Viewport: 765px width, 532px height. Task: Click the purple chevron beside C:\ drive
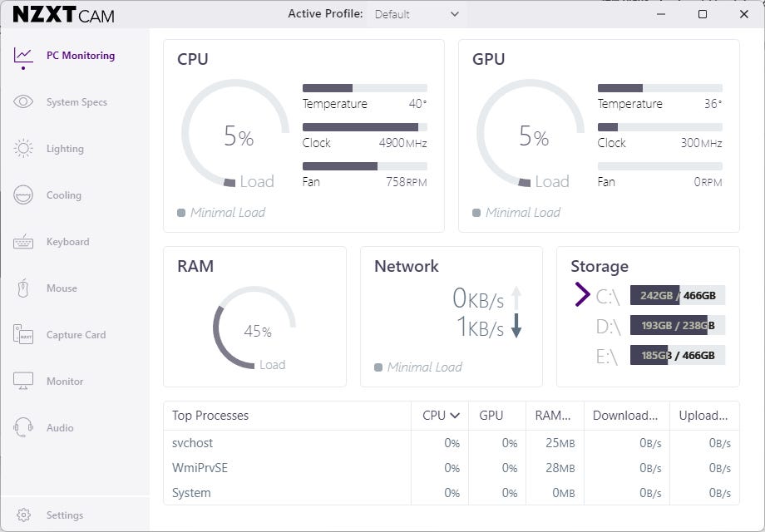tap(582, 294)
